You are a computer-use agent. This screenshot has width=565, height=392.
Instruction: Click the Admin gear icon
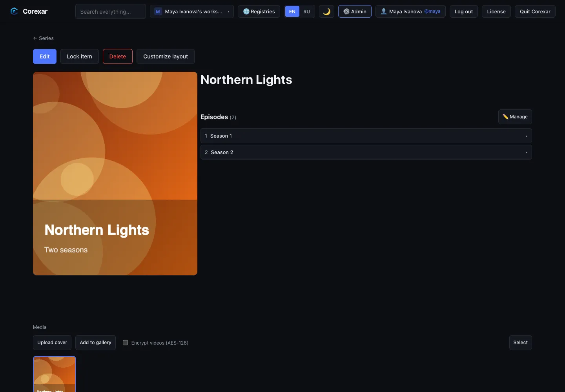(346, 11)
